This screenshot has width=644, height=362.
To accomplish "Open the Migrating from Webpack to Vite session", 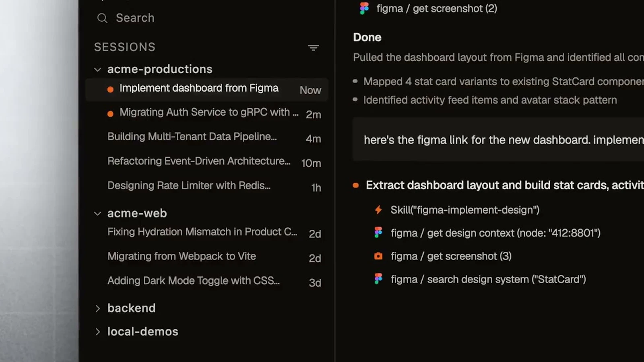I will click(x=182, y=256).
